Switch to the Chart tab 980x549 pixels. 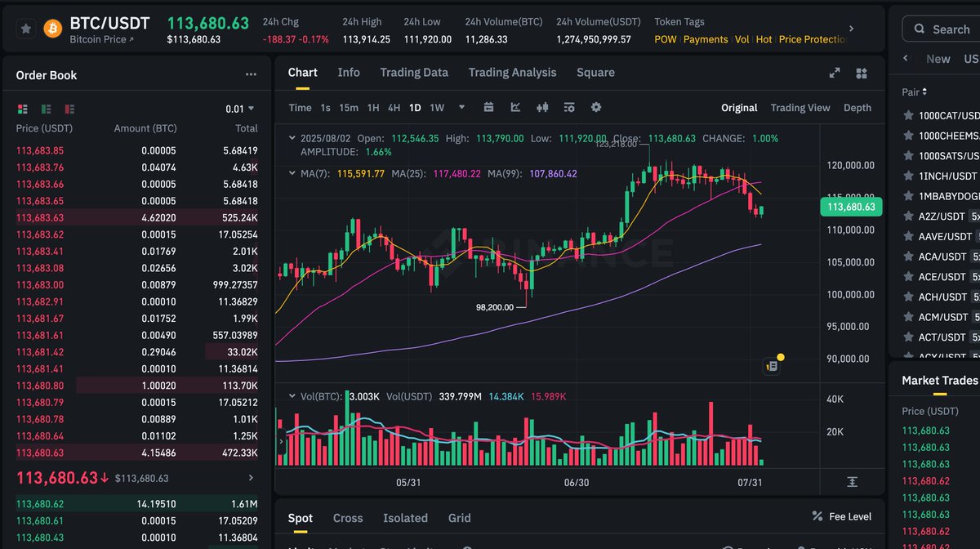[303, 73]
